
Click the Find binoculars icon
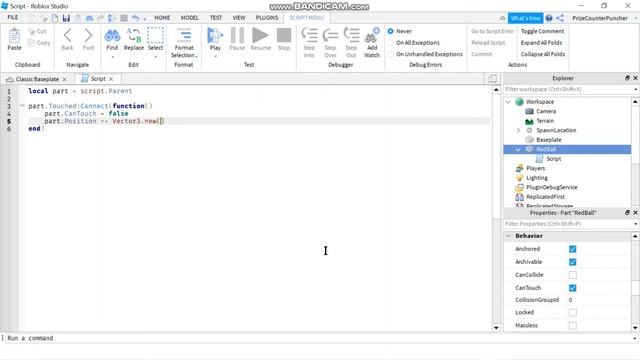[x=112, y=36]
